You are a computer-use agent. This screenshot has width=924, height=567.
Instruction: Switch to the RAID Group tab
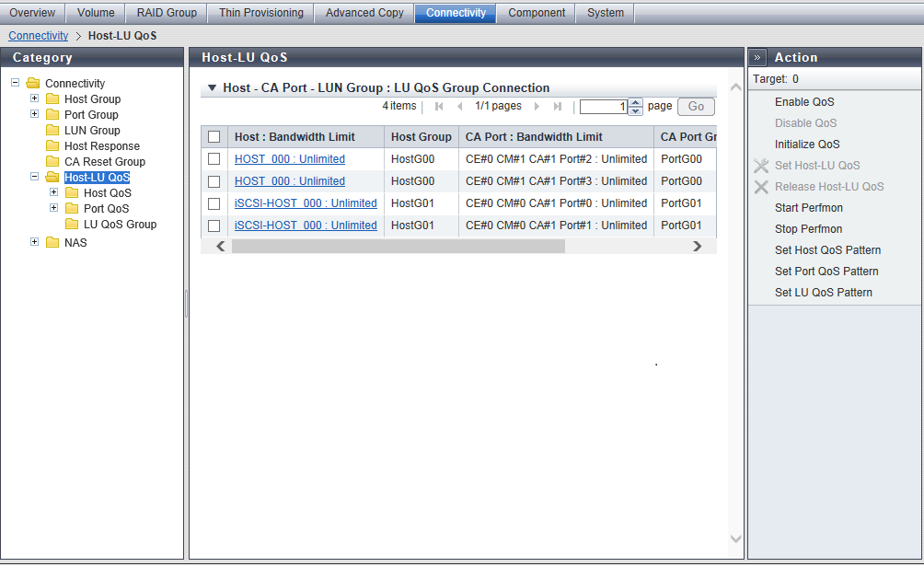tap(167, 13)
